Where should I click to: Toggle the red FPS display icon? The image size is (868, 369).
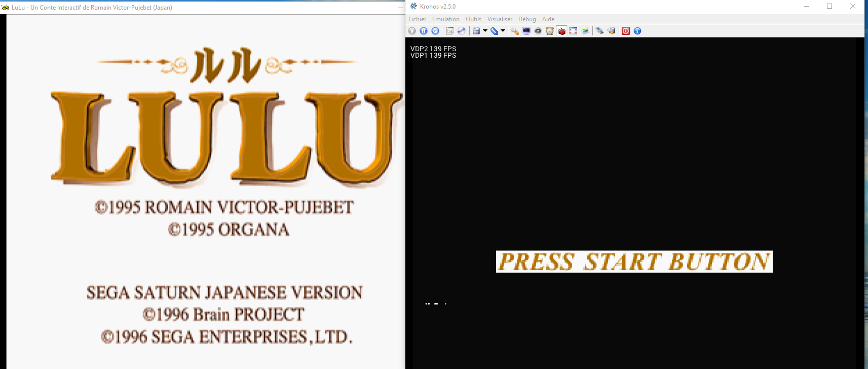(x=561, y=31)
